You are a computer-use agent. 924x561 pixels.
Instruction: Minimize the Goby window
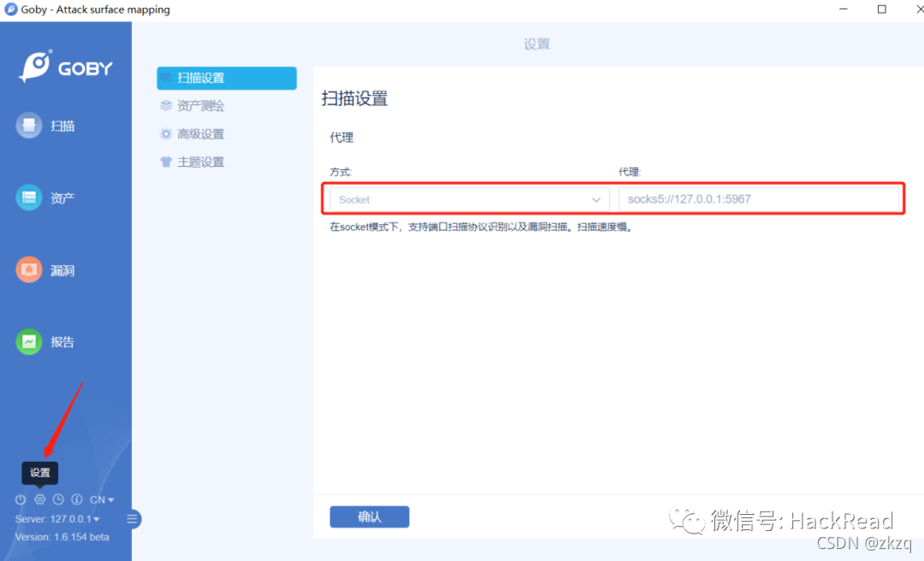(844, 9)
